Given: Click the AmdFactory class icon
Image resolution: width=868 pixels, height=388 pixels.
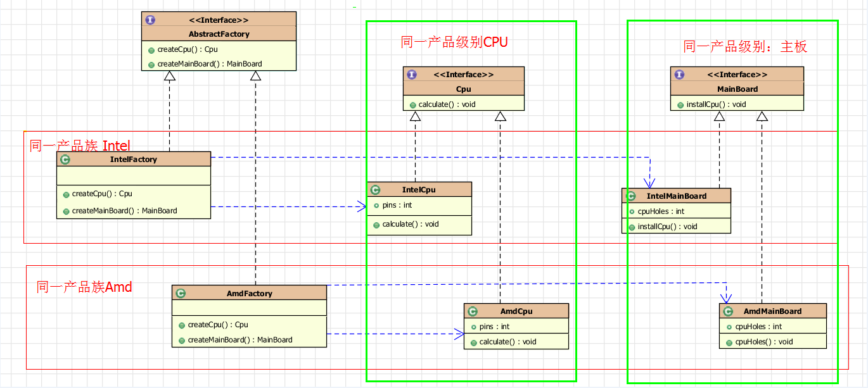Looking at the screenshot, I should pyautogui.click(x=181, y=294).
